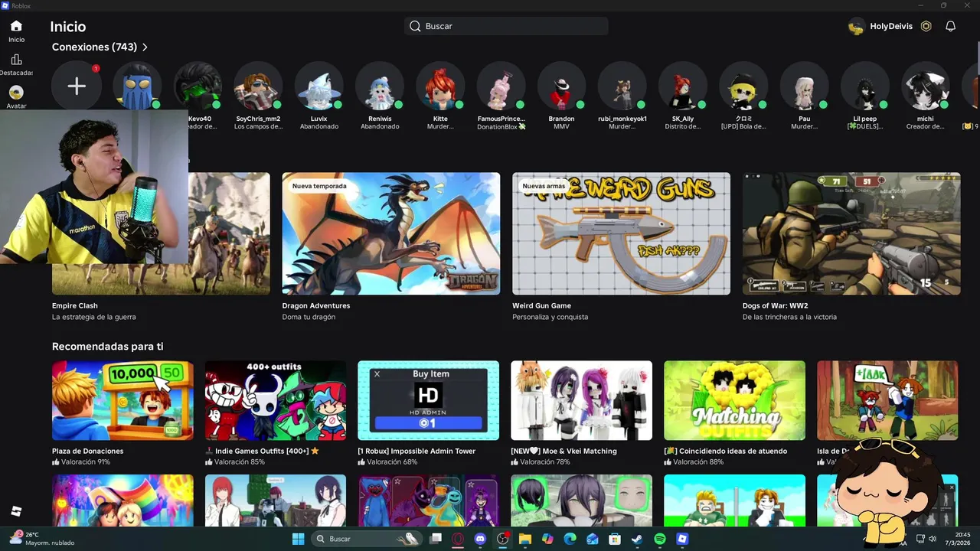Viewport: 980px width, 551px height.
Task: Click "Personaliza y conquista" subtitle
Action: pyautogui.click(x=550, y=317)
